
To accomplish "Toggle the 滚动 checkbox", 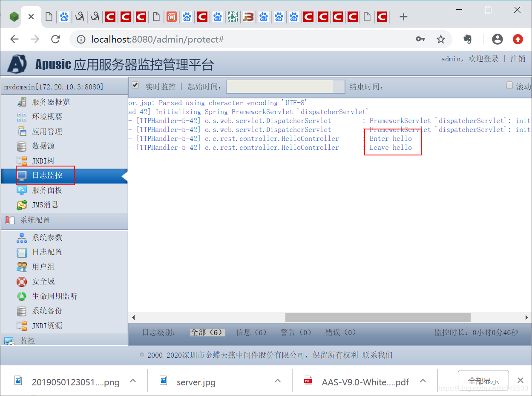I will (509, 85).
